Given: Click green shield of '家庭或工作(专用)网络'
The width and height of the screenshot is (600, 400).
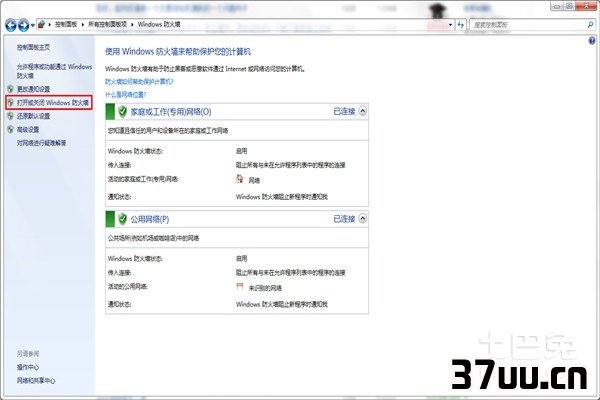Looking at the screenshot, I should [122, 112].
